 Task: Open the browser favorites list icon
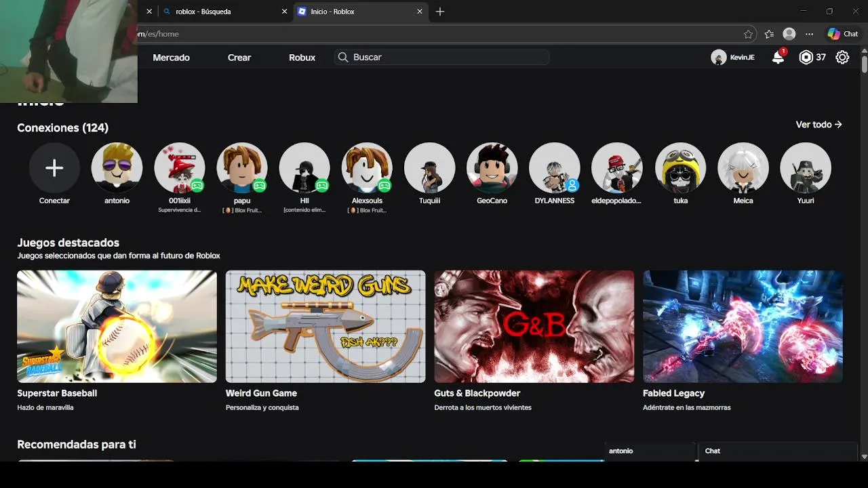pyautogui.click(x=769, y=34)
